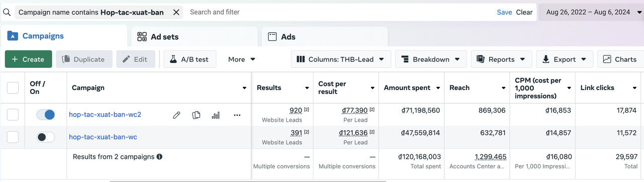Switch to the Ad sets tab
The height and width of the screenshot is (182, 644).
[x=195, y=37]
